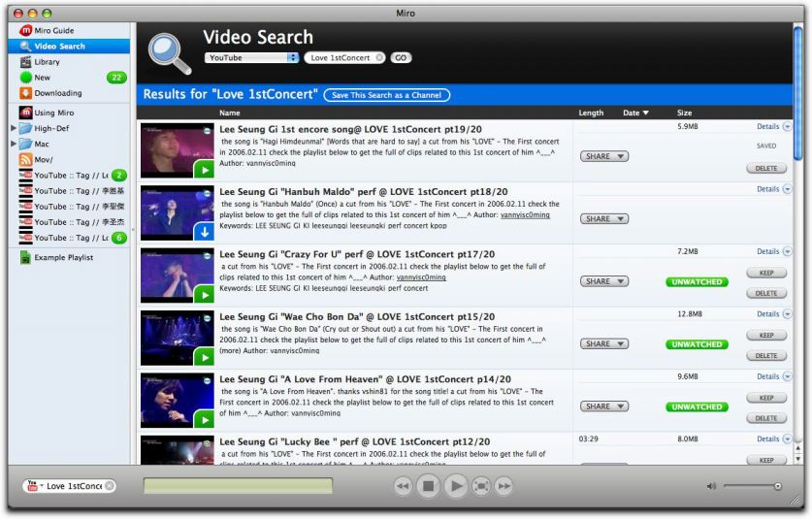Screen dimensions: 812x519
Task: Open the Downloading section
Action: 58,93
